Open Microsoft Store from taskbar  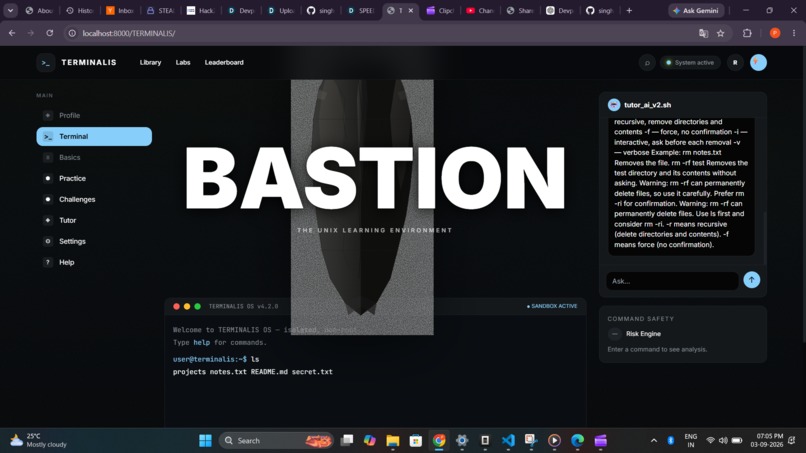point(415,441)
